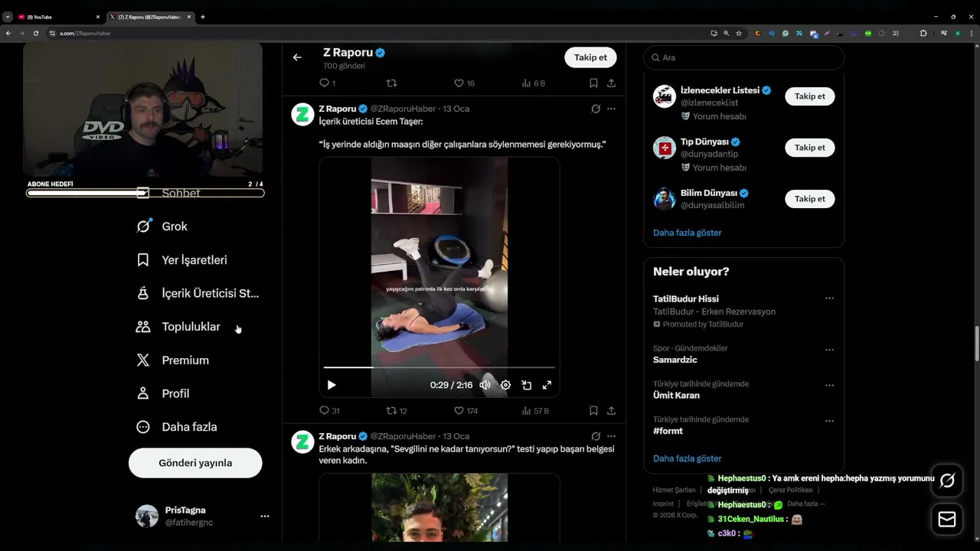Screen dimensions: 980x551
Task: Click the video progress bar
Action: [439, 367]
